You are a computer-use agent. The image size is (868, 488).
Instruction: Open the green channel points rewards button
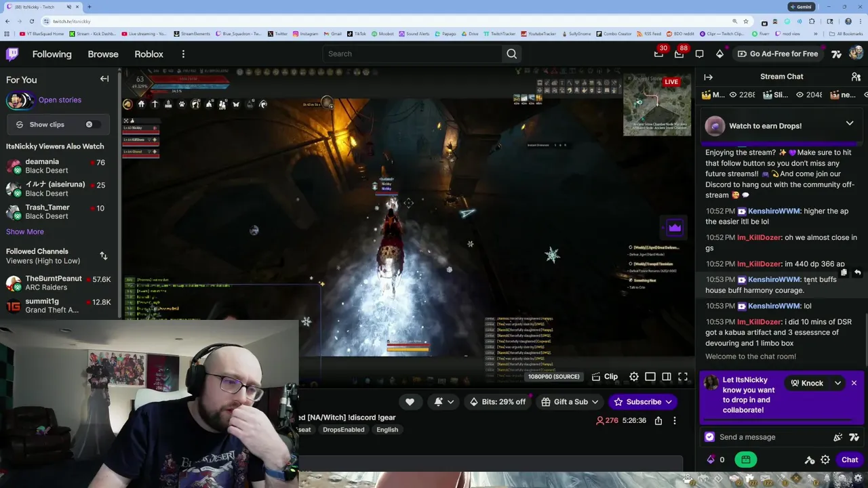pyautogui.click(x=745, y=460)
